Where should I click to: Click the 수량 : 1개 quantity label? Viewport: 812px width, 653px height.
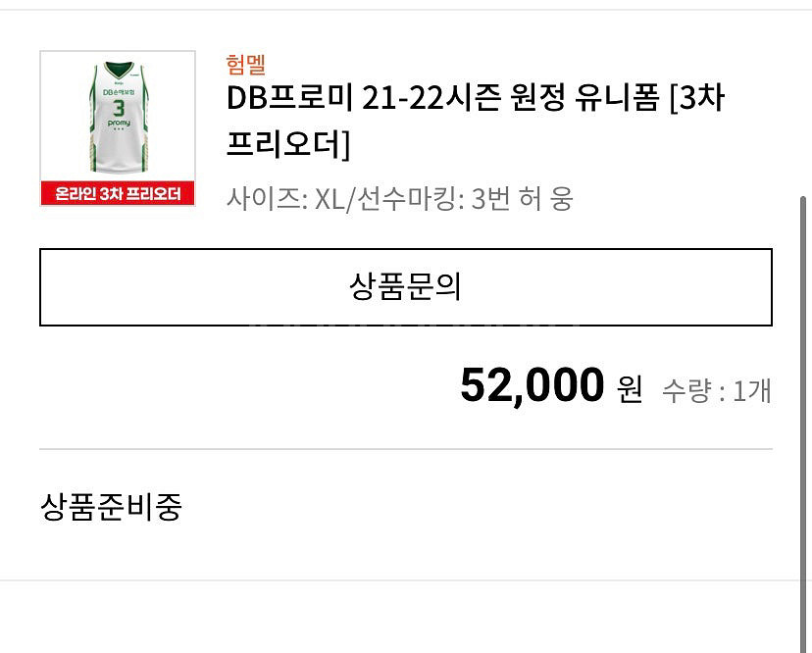point(717,390)
